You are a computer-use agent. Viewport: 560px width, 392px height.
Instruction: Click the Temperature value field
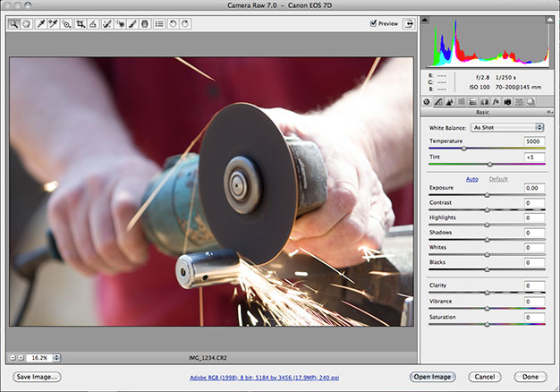pyautogui.click(x=534, y=141)
